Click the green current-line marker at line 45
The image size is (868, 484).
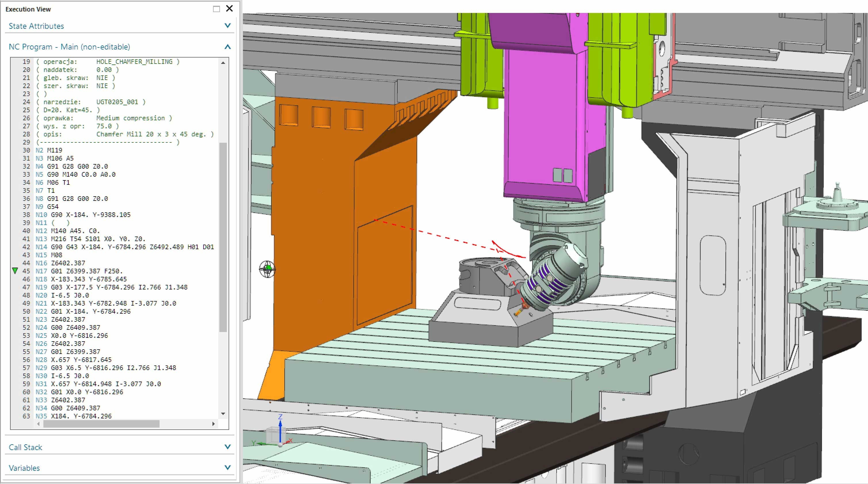coord(15,271)
